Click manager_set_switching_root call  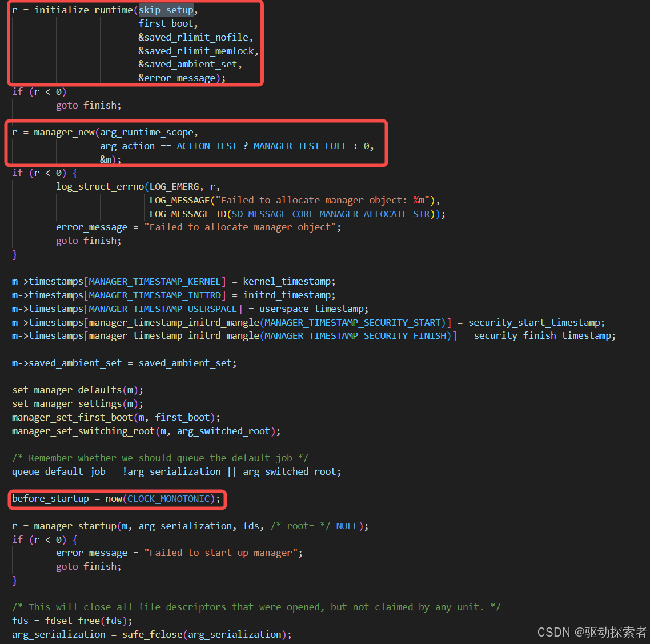[83, 431]
